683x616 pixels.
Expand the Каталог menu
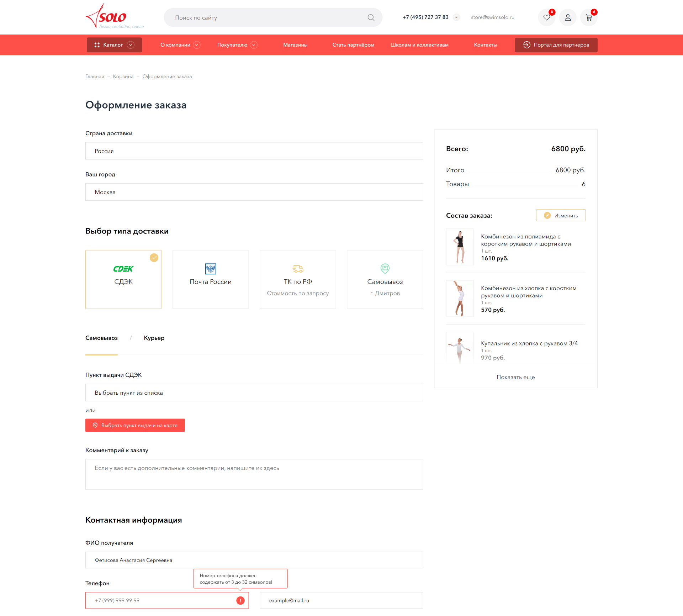click(x=114, y=45)
